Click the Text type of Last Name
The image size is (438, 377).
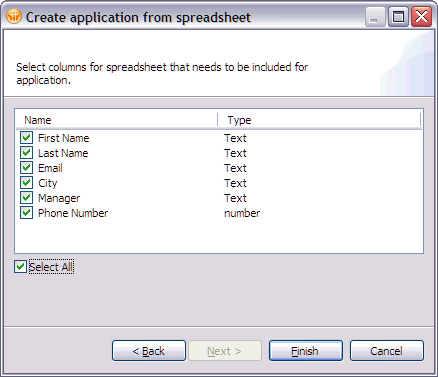[x=235, y=153]
